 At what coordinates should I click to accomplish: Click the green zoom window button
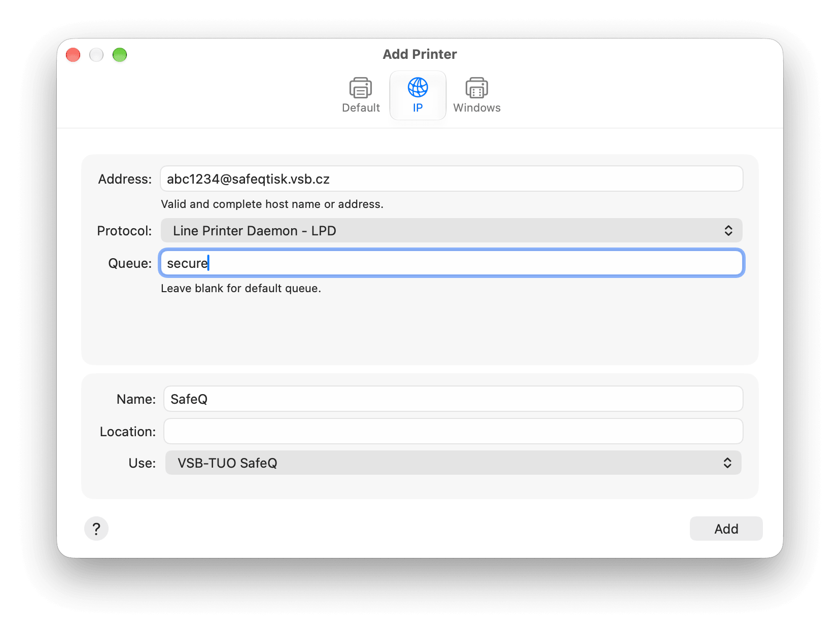coord(120,55)
